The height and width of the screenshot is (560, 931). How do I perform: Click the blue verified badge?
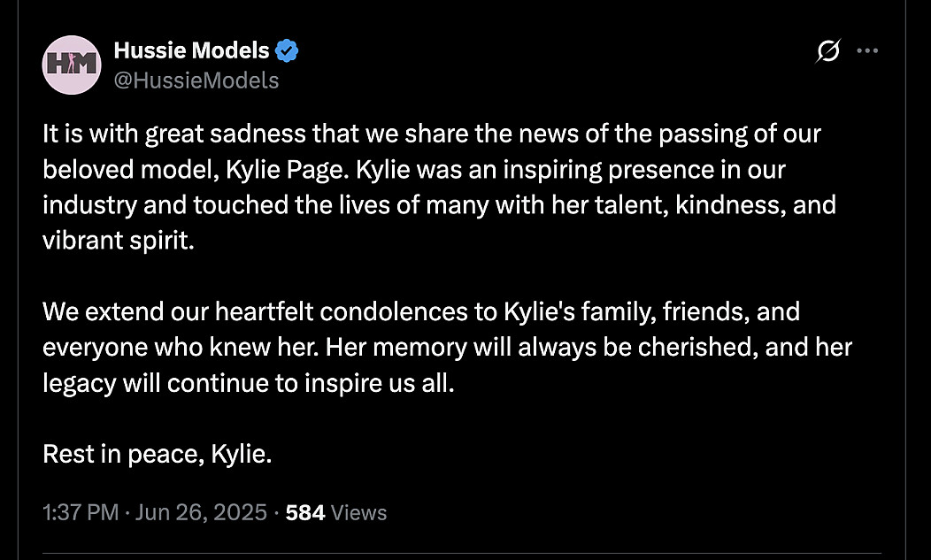tap(286, 51)
